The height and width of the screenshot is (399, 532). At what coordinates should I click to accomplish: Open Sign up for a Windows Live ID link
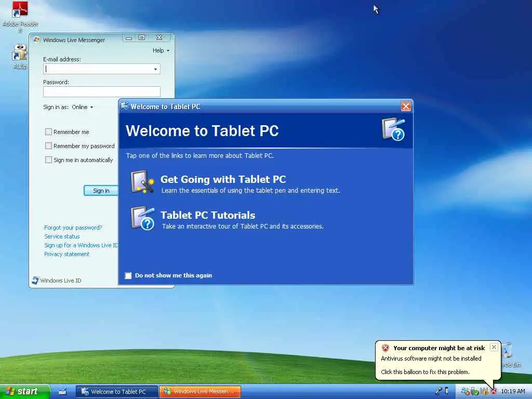[x=82, y=245]
